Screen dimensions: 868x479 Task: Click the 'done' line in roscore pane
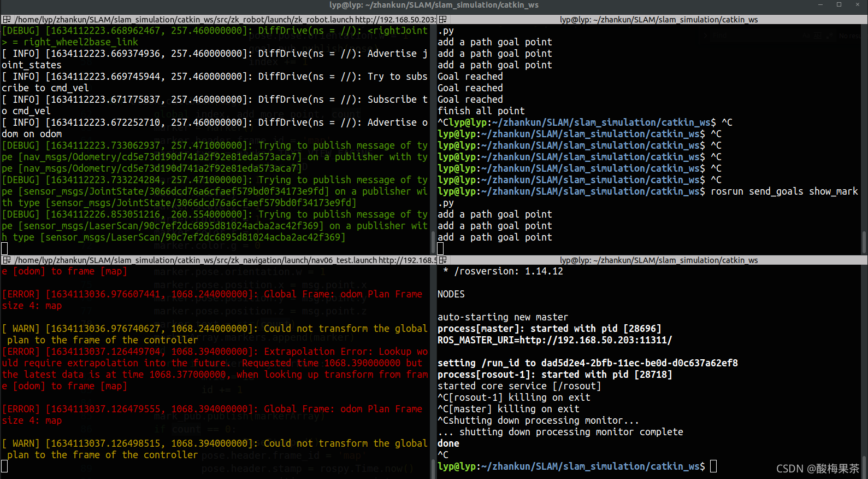point(448,443)
